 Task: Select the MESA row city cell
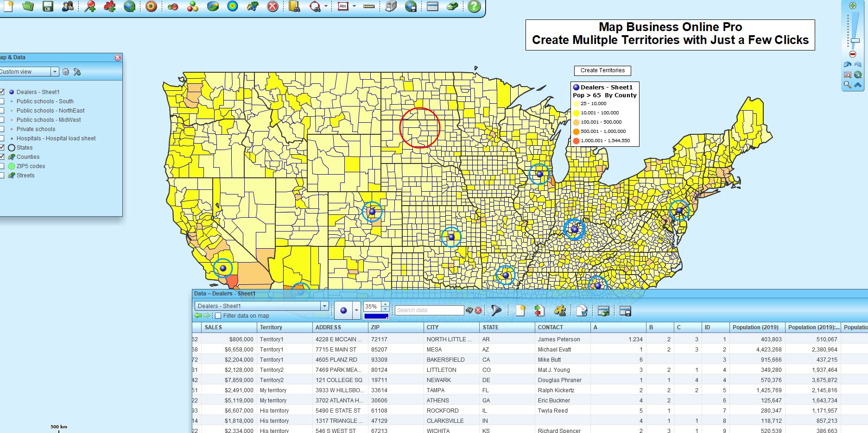tap(451, 350)
